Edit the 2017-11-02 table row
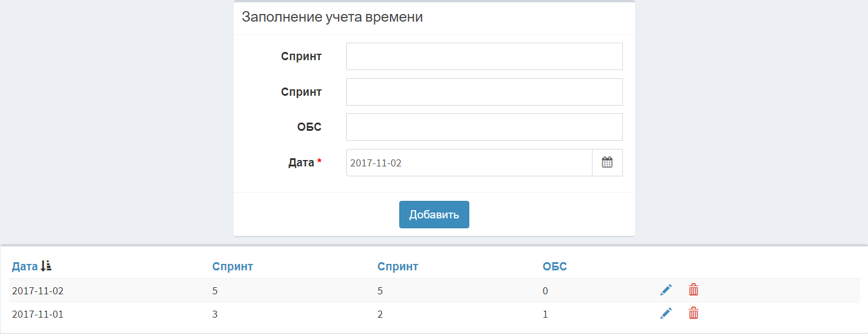868x334 pixels. pos(666,290)
